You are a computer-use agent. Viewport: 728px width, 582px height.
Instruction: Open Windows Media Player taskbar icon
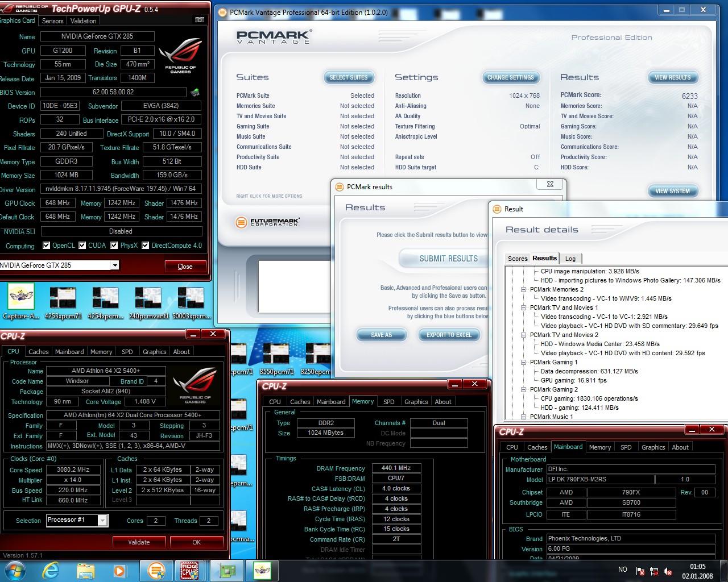point(119,570)
